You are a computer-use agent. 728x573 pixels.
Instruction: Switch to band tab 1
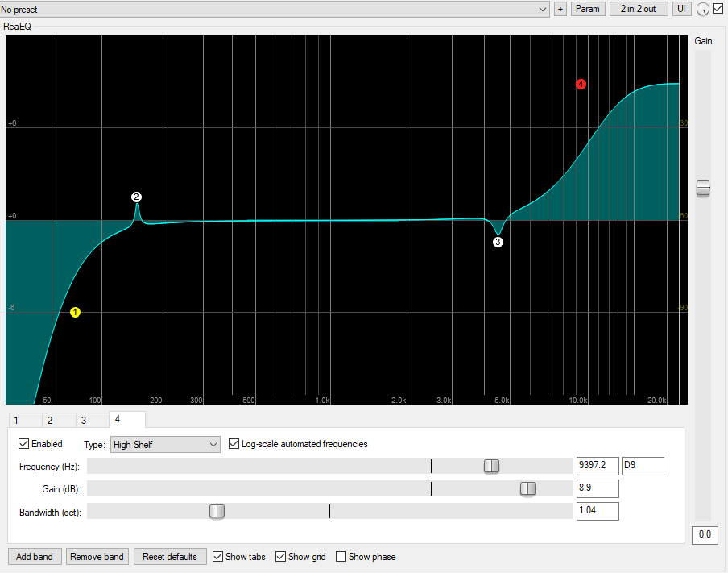[x=25, y=420]
